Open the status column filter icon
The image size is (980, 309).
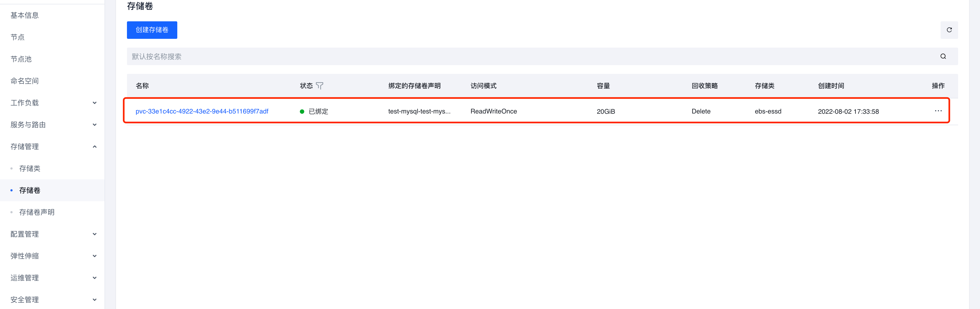320,86
